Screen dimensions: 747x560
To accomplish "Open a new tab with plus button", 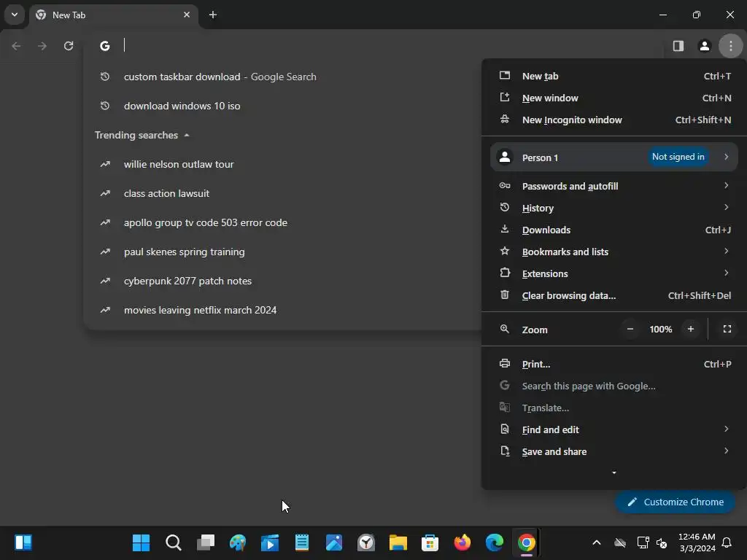I will (213, 15).
